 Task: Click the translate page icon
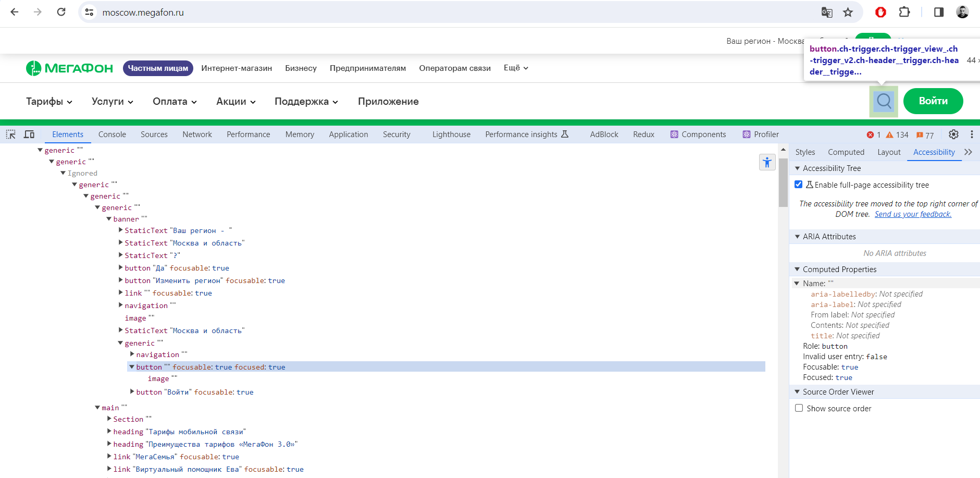pyautogui.click(x=827, y=12)
